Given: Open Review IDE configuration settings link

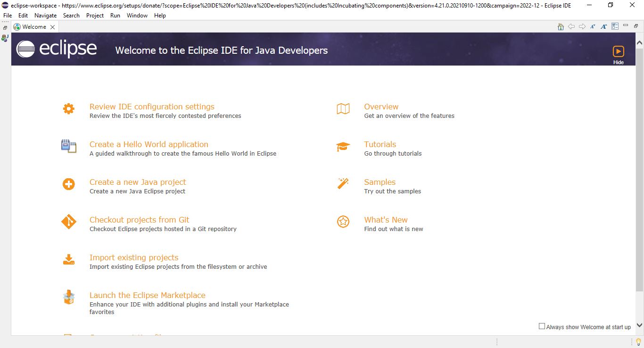Looking at the screenshot, I should [x=152, y=107].
